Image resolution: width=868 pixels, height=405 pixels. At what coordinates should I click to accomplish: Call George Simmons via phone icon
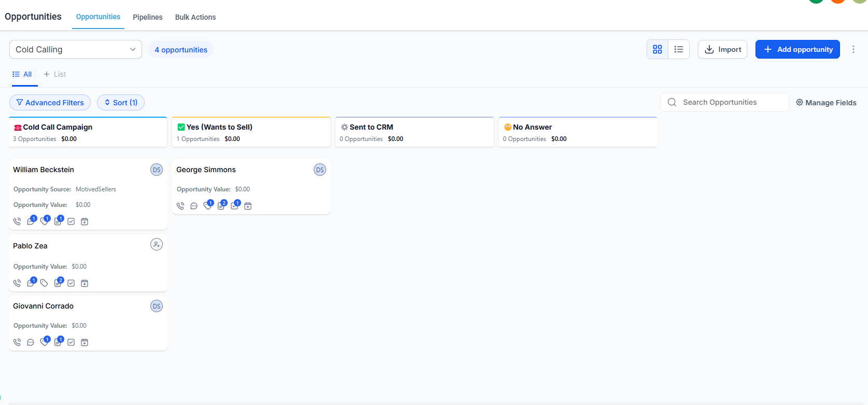click(180, 206)
